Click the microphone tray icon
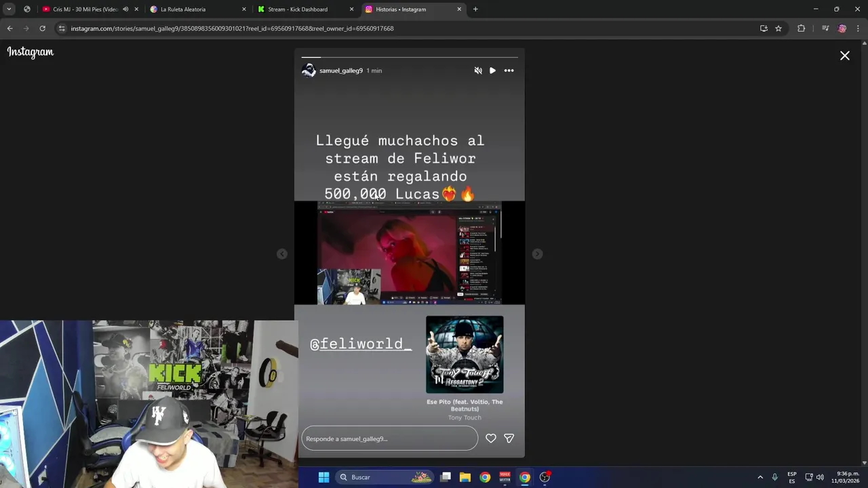This screenshot has width=868, height=488. click(774, 477)
